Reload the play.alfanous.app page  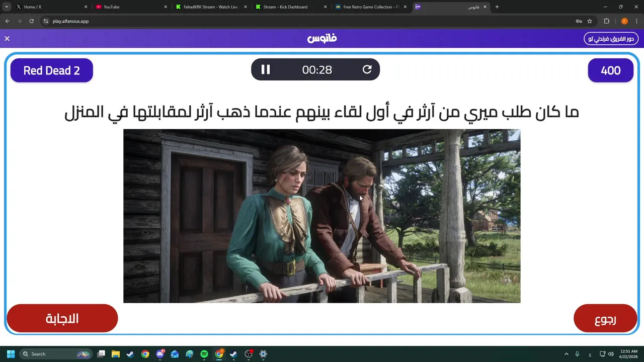pyautogui.click(x=31, y=21)
